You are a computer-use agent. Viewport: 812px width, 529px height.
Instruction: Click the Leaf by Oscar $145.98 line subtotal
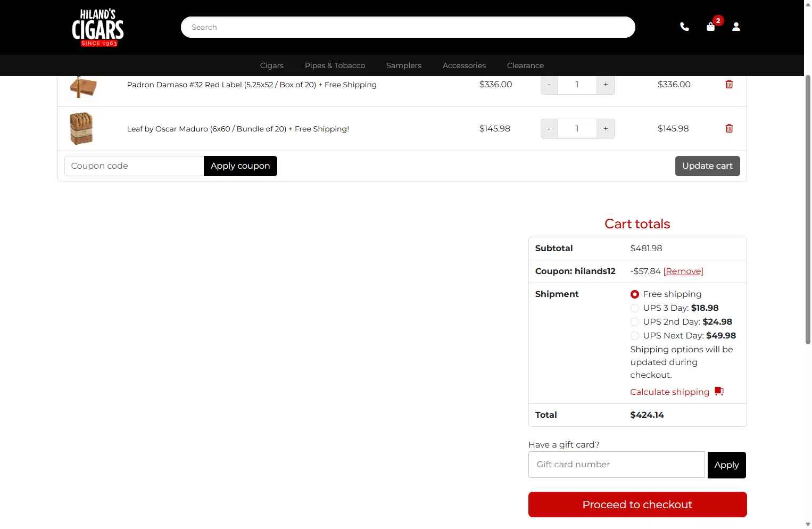pos(673,129)
